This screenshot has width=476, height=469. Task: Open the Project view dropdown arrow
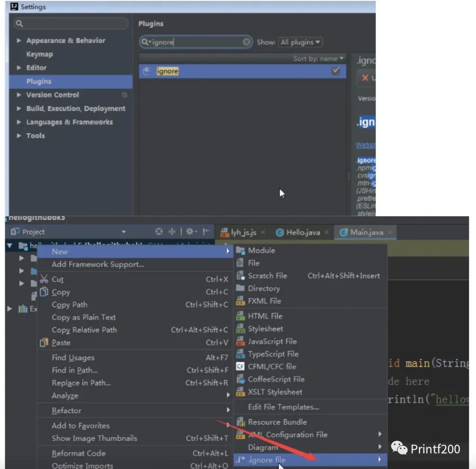coord(123,232)
